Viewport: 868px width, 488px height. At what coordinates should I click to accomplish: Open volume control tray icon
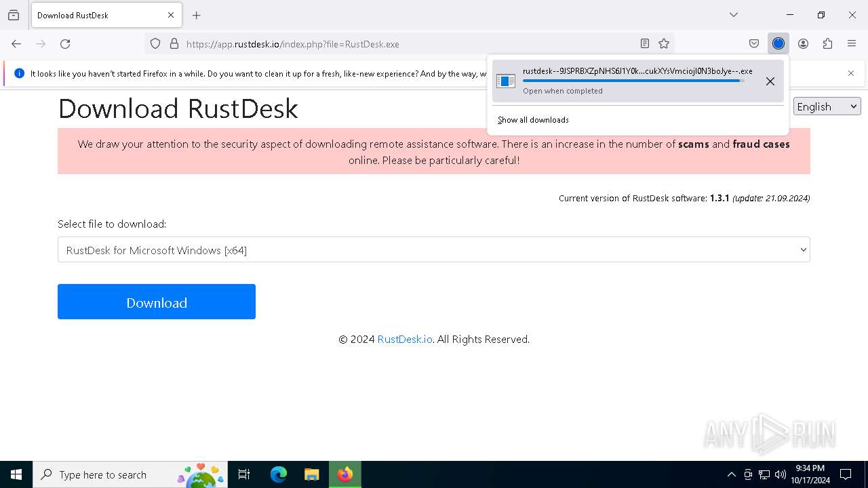[x=781, y=474]
